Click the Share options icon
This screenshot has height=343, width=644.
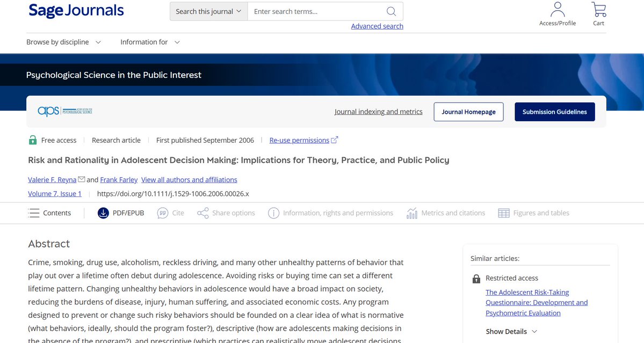click(x=203, y=213)
